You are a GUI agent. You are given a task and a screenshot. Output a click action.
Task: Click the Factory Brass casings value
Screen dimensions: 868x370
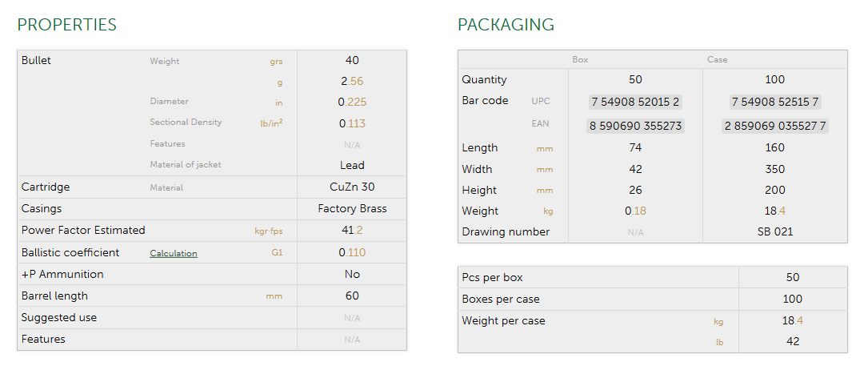pyautogui.click(x=352, y=208)
